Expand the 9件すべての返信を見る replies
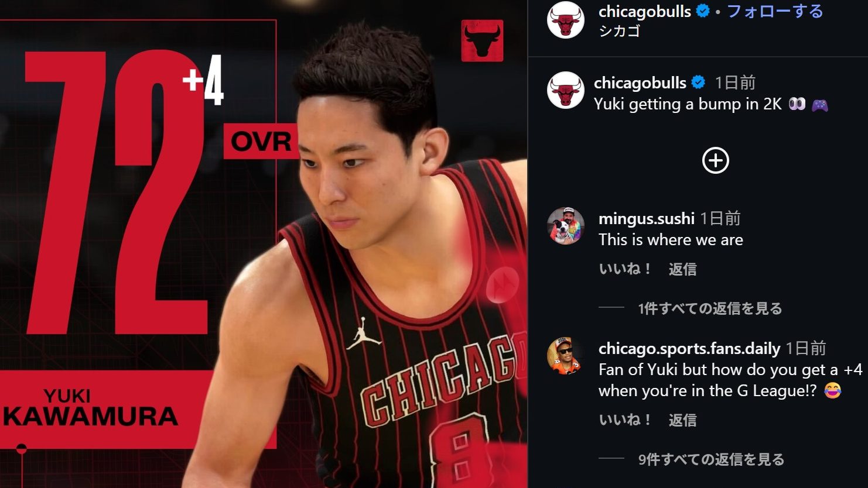The height and width of the screenshot is (488, 868). [711, 459]
